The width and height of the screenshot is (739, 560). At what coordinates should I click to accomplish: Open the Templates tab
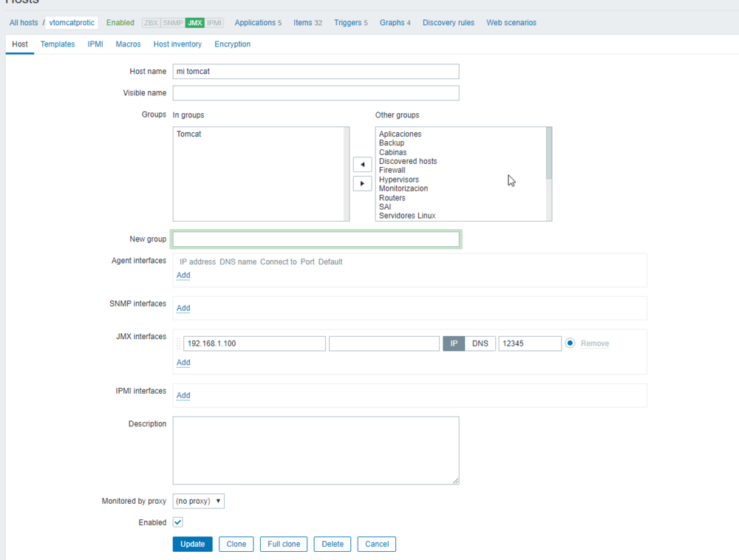tap(58, 44)
